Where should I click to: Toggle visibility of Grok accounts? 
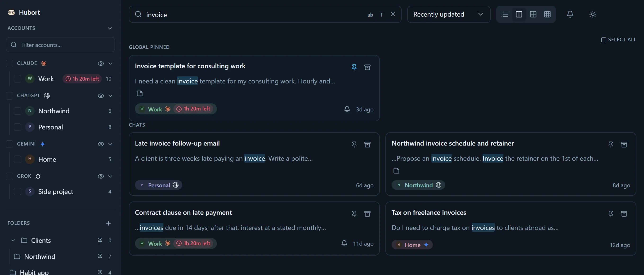(101, 176)
